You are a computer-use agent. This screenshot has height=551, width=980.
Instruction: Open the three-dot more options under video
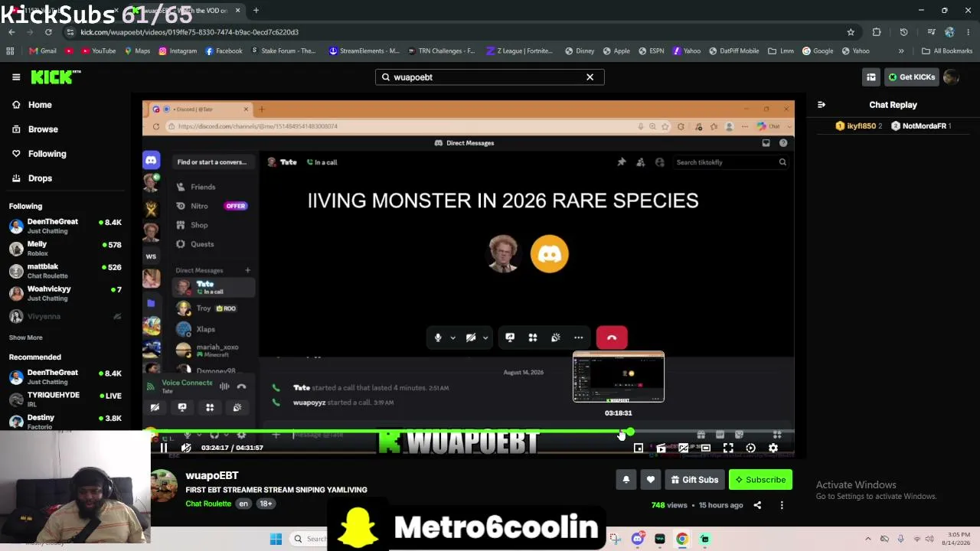point(782,505)
